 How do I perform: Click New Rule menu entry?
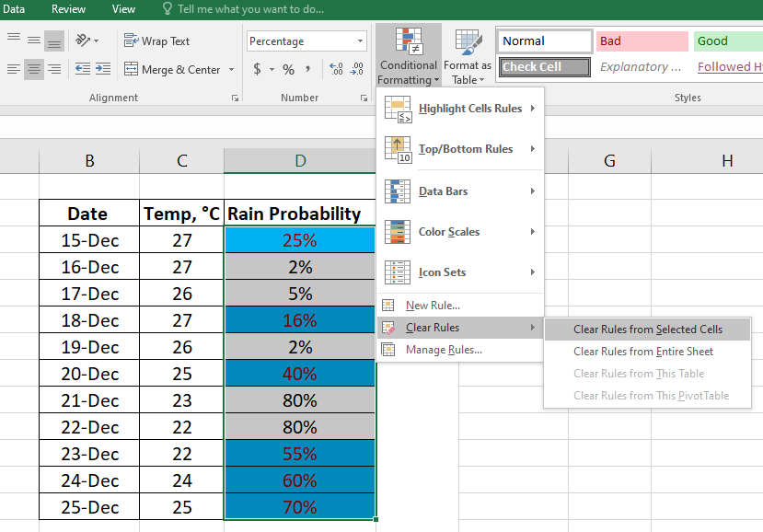click(433, 306)
